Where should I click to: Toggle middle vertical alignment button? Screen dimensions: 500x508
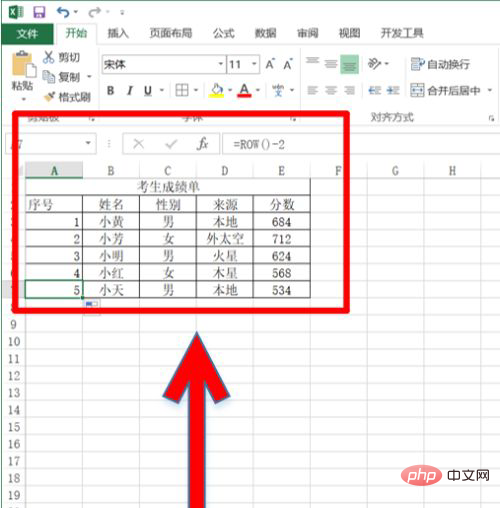[x=331, y=63]
